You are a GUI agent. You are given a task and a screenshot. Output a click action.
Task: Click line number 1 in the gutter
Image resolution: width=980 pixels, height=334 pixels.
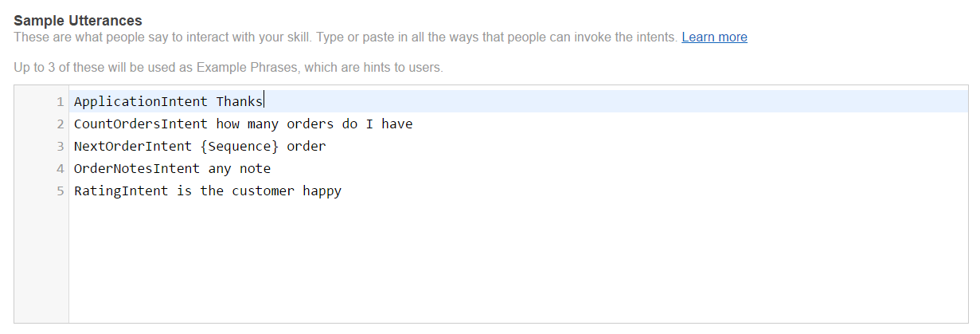(x=60, y=102)
